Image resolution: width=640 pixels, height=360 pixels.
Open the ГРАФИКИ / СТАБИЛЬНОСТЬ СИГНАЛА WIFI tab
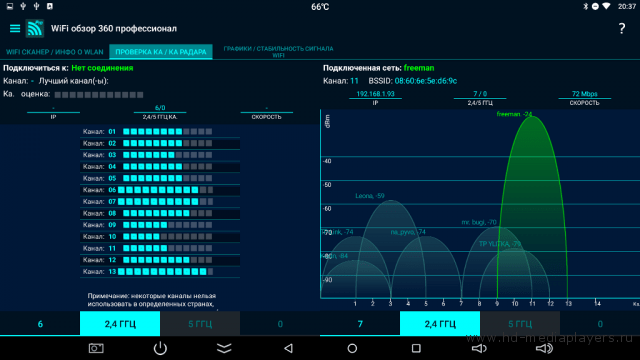point(278,52)
